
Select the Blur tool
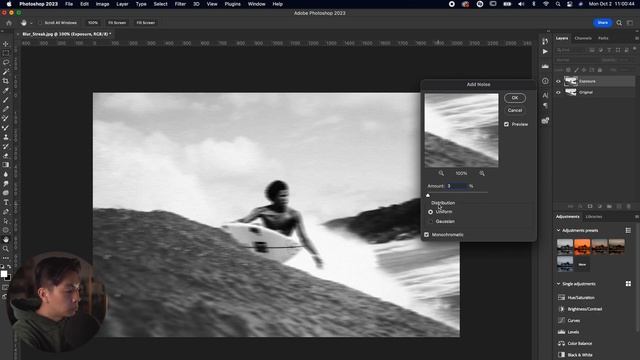point(6,174)
